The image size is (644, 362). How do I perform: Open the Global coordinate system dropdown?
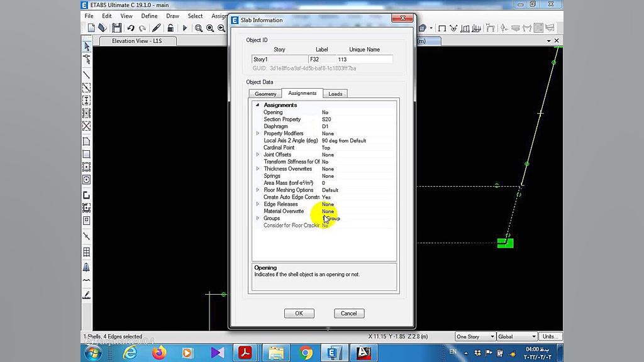pos(517,337)
